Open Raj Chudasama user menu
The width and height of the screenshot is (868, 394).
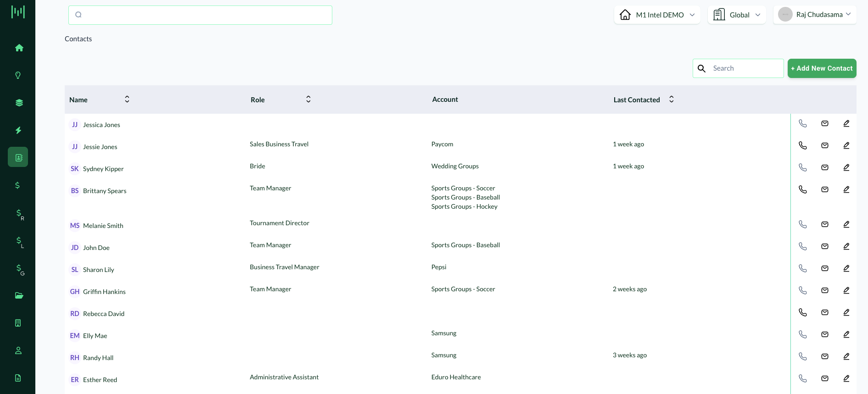coord(814,15)
